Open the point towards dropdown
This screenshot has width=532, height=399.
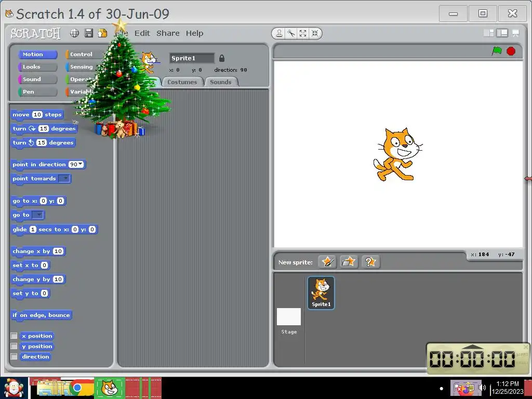tap(64, 179)
